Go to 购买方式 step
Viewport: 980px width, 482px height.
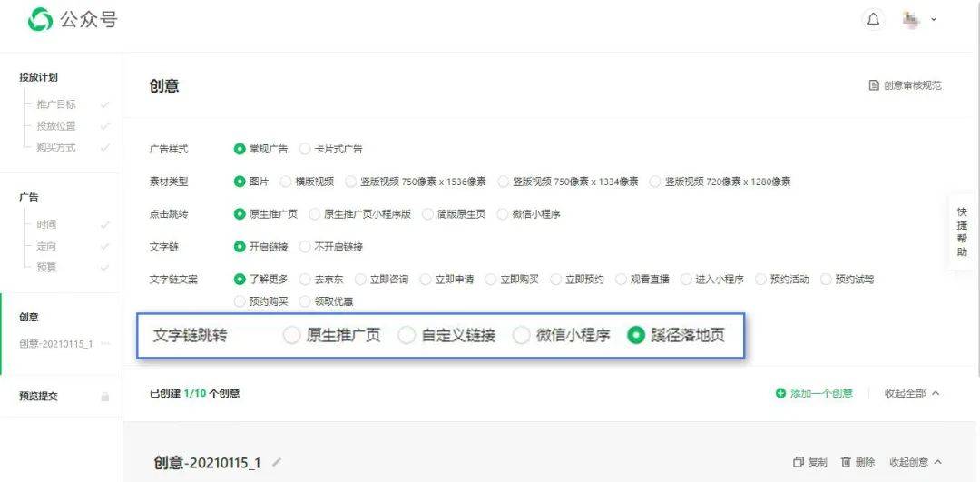tap(56, 147)
